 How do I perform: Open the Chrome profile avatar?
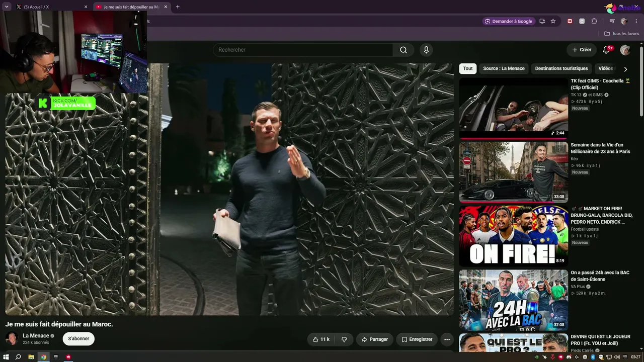(x=624, y=21)
